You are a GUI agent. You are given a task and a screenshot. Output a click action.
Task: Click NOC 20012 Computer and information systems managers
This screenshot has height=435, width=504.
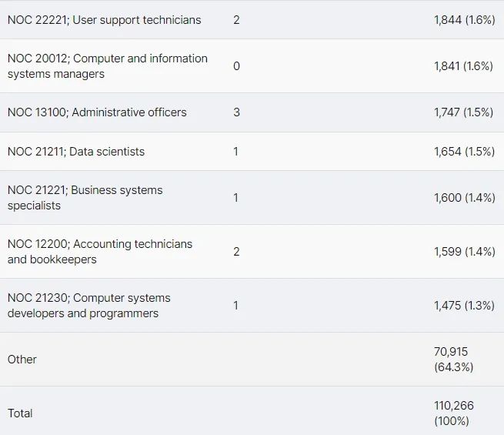point(107,66)
